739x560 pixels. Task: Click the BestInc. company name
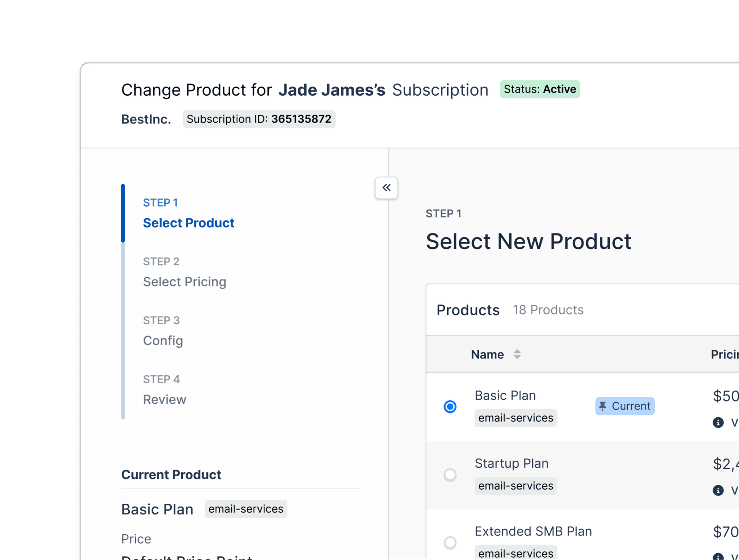146,119
